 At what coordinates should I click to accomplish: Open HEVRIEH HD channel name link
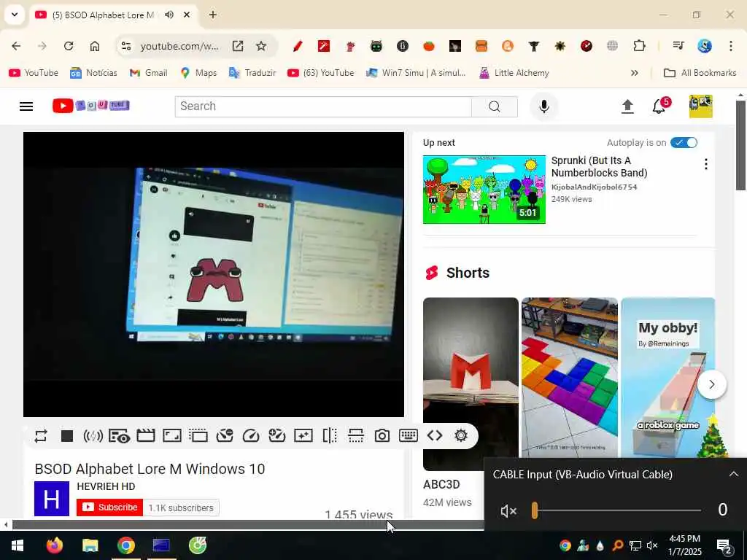106,486
